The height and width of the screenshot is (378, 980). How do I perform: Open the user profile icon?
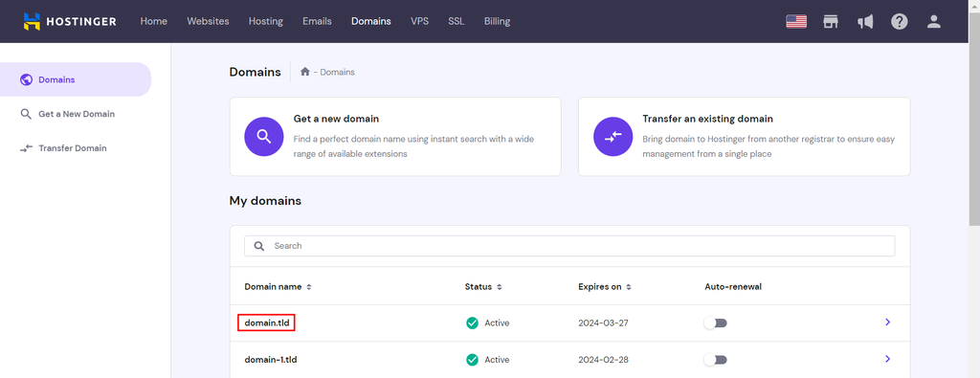(x=934, y=21)
